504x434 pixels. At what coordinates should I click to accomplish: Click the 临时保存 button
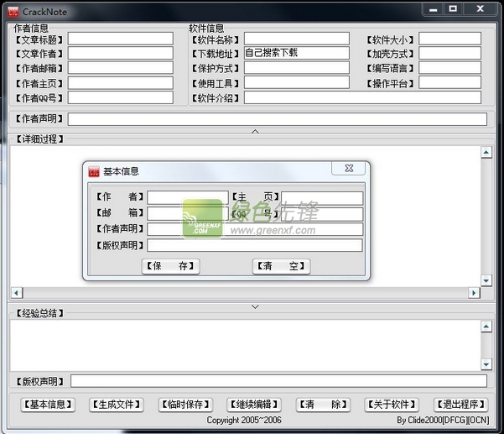185,405
